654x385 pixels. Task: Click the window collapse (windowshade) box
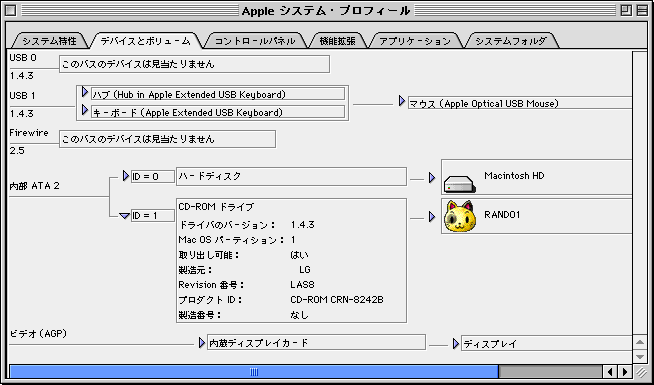[642, 10]
